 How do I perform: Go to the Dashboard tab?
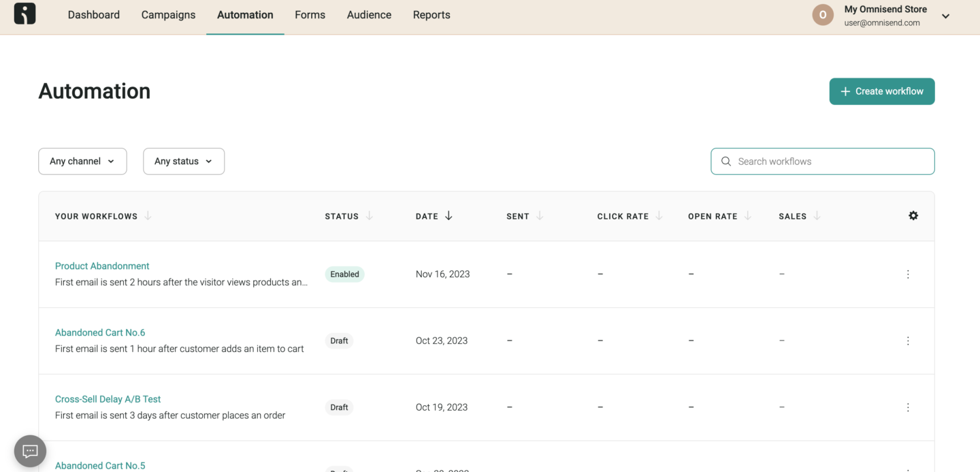[94, 15]
